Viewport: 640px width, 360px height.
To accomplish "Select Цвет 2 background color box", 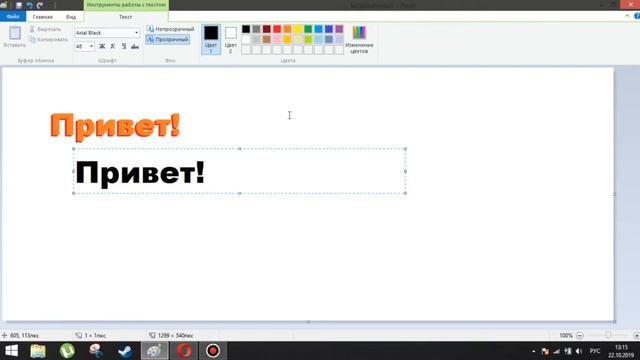I will click(231, 40).
